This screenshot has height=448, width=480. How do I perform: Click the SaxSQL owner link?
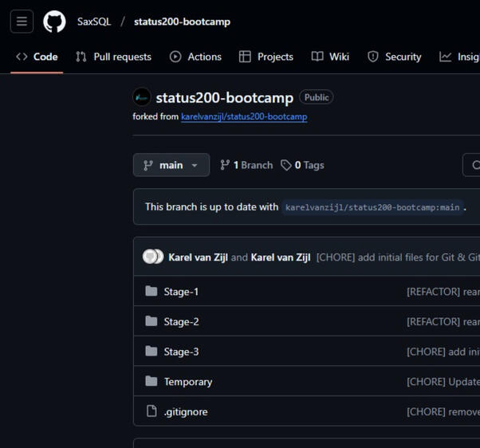(x=94, y=22)
